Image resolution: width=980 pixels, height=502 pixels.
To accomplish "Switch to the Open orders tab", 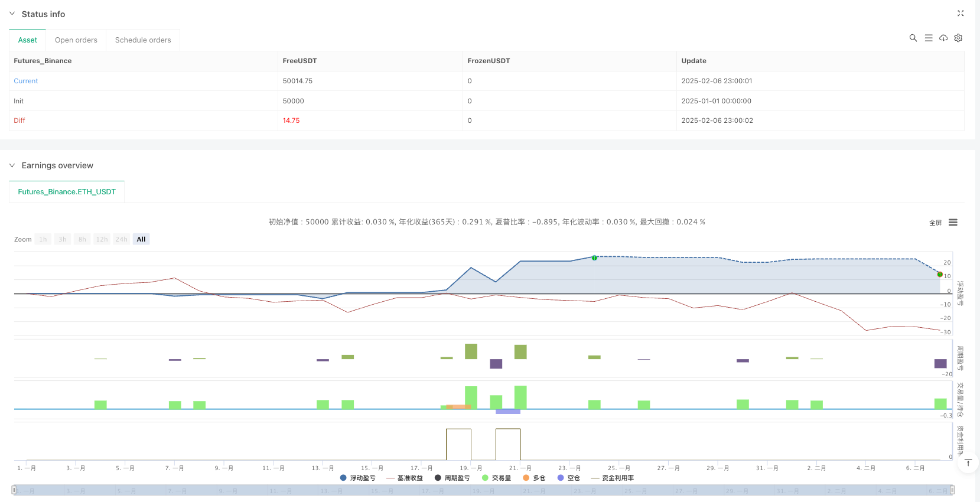I will (x=76, y=40).
